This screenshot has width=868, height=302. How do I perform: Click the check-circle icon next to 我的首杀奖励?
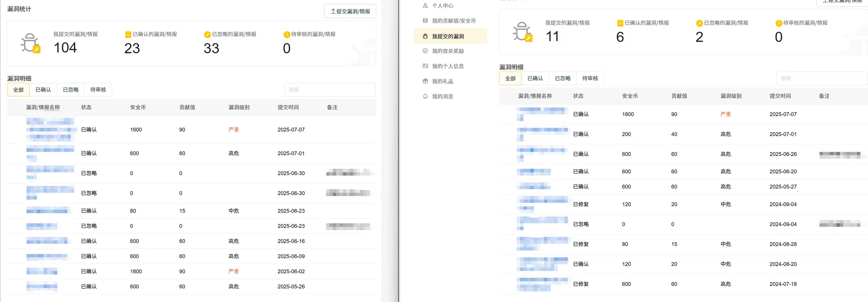click(425, 51)
